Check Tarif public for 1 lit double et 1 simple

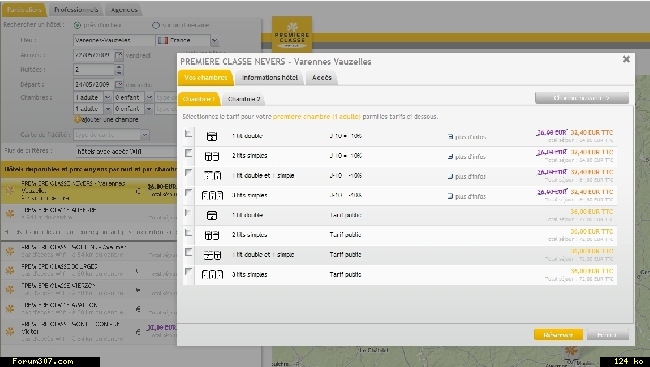pos(188,252)
